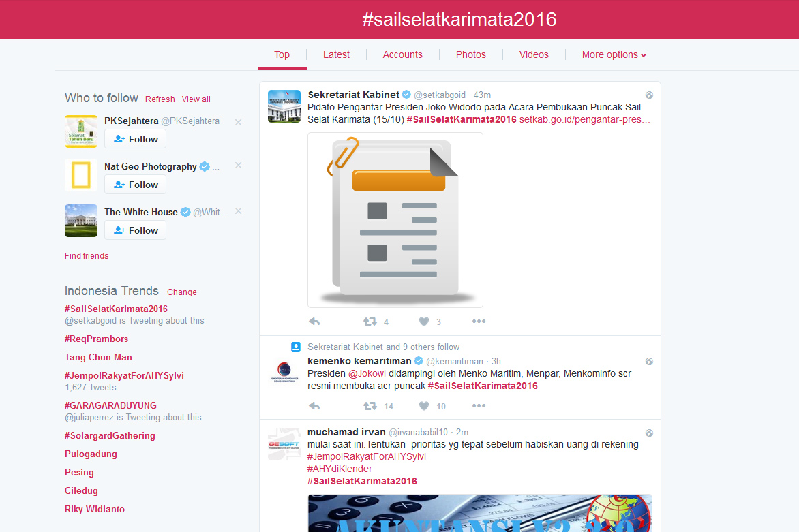Dismiss PKSejahtera follow suggestion
The image size is (799, 532).
point(238,123)
